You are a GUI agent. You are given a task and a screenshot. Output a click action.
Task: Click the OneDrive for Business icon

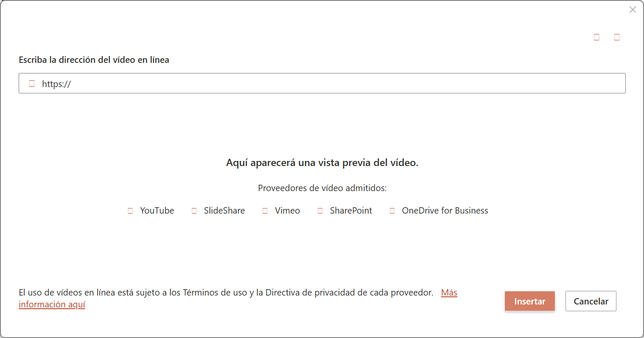point(392,211)
